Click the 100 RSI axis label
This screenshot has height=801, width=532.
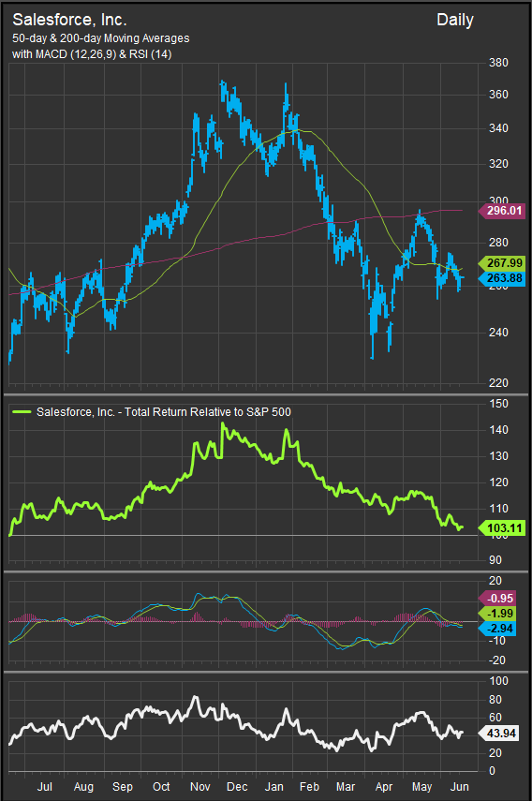[498, 681]
